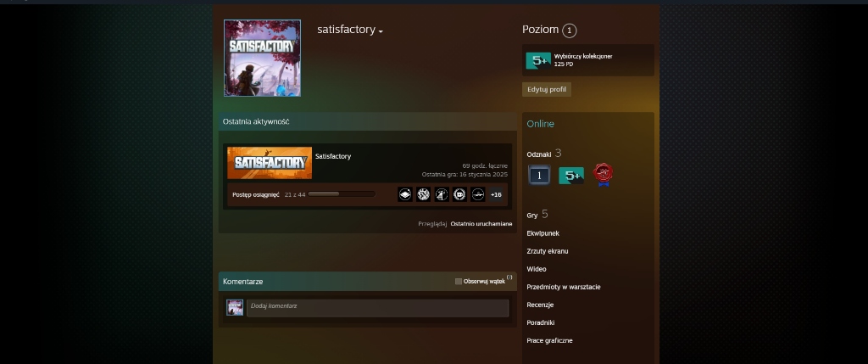Open the second achievement icon in the row
The height and width of the screenshot is (364, 868).
pyautogui.click(x=424, y=194)
